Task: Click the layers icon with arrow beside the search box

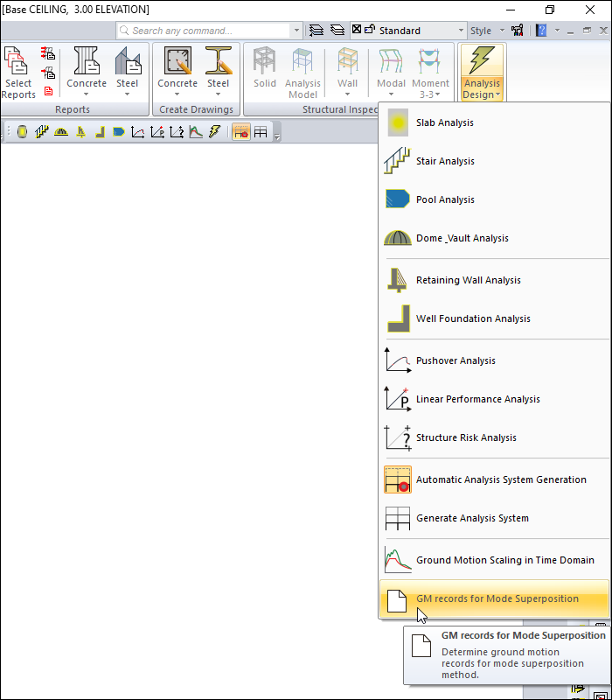Action: (x=316, y=31)
